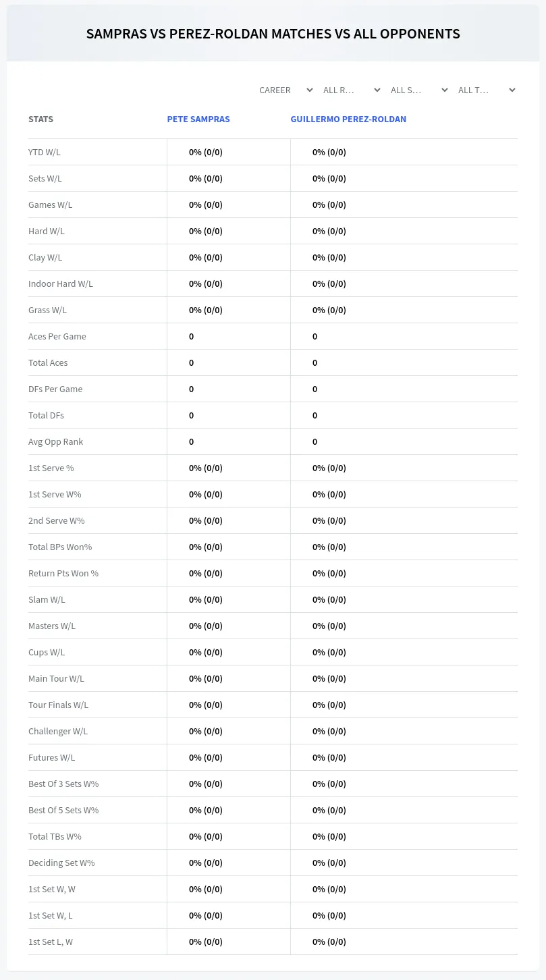Viewport: 546px width, 980px height.
Task: Open Pete Sampras player link
Action: click(198, 119)
